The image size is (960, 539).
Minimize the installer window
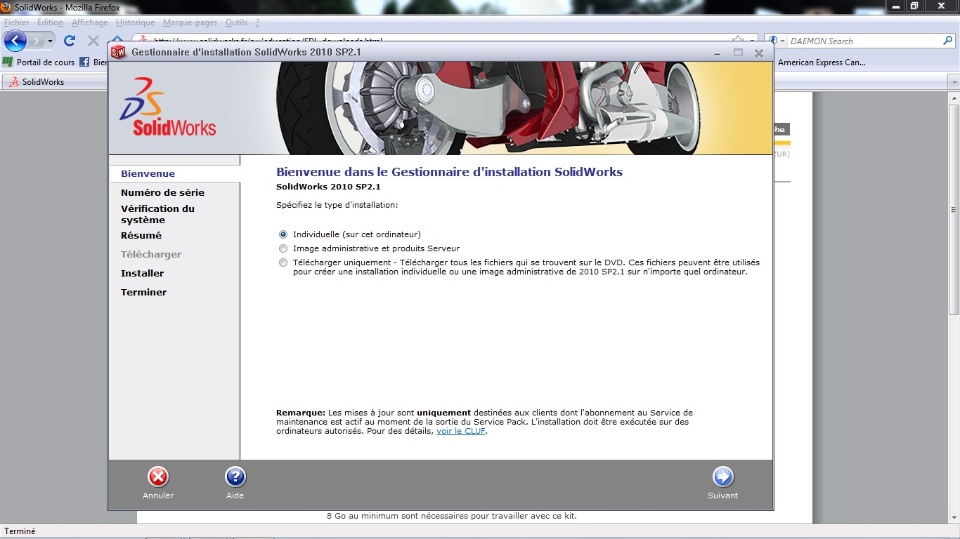[x=717, y=53]
